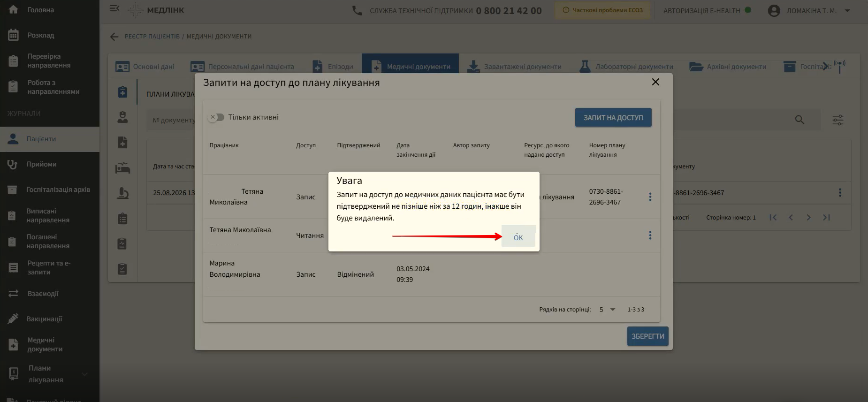Select treatment plans clipboard-plus side icon
The width and height of the screenshot is (868, 402).
click(x=122, y=91)
